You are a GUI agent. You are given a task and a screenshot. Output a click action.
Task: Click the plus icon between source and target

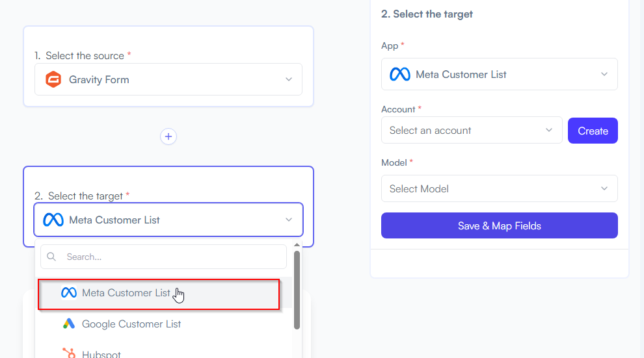tap(168, 136)
